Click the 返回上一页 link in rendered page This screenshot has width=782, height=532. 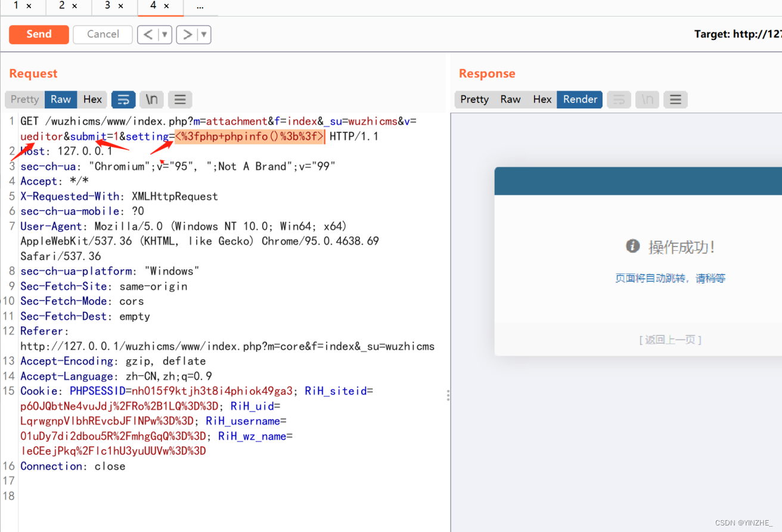point(671,340)
